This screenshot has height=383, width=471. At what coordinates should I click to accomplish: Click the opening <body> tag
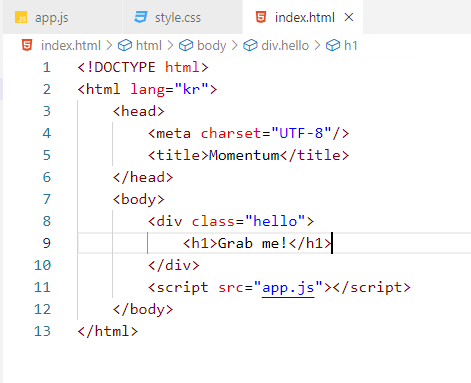(139, 199)
